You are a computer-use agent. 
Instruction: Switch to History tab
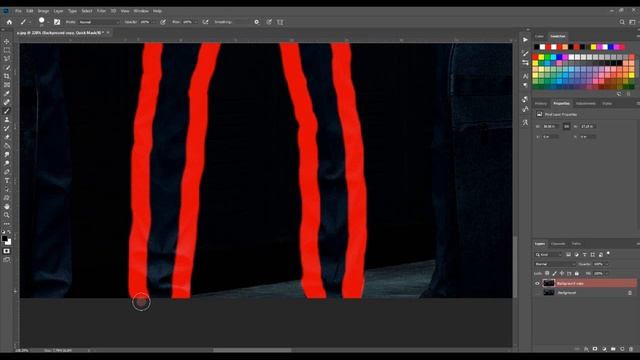click(x=541, y=104)
